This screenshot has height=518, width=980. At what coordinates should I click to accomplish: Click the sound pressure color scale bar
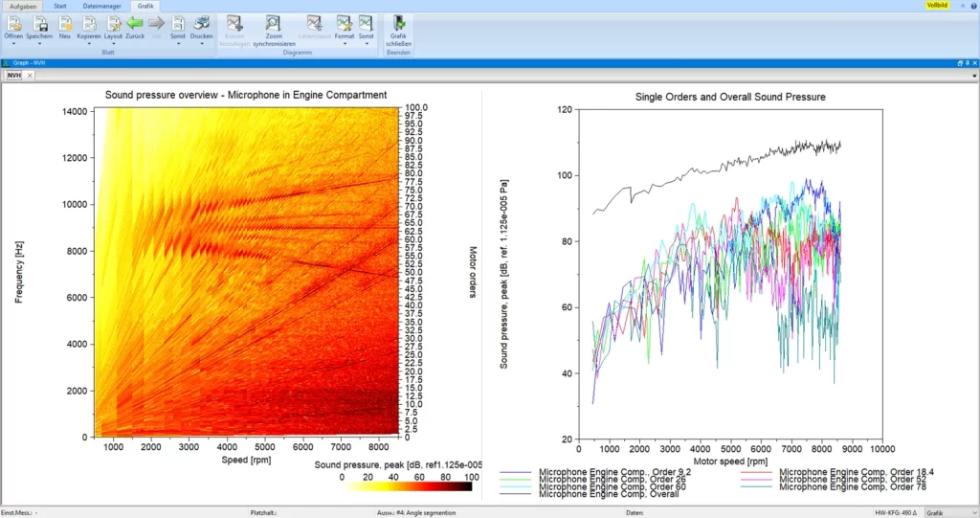[x=406, y=486]
